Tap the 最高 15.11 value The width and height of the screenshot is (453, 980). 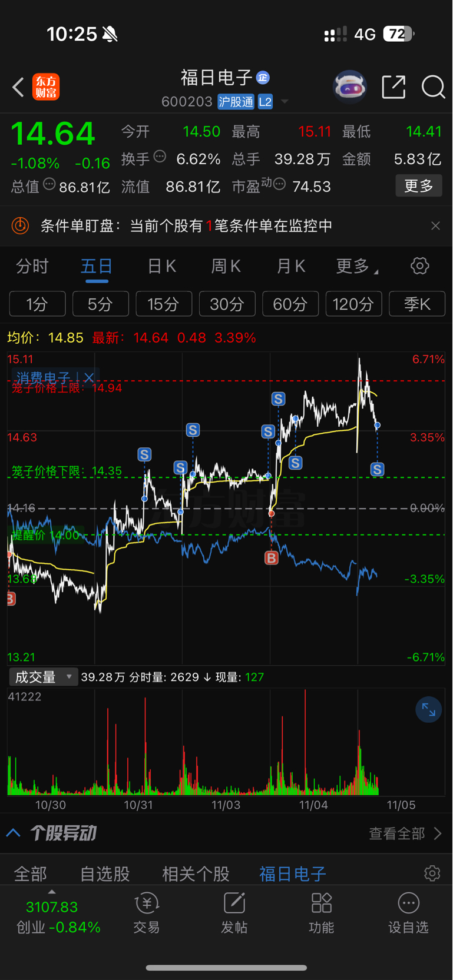[315, 131]
